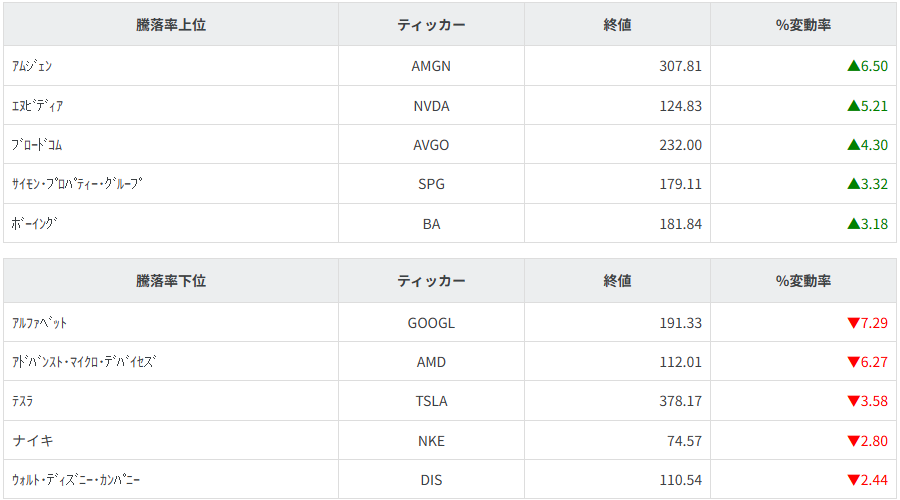Select the 騰落率下位 column header
Screen dimensions: 900x500
click(171, 281)
